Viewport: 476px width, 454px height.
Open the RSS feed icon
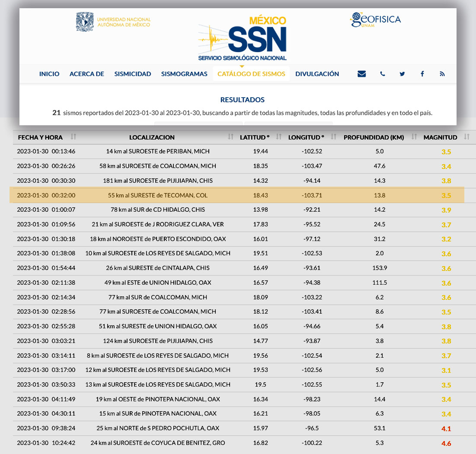pos(442,74)
